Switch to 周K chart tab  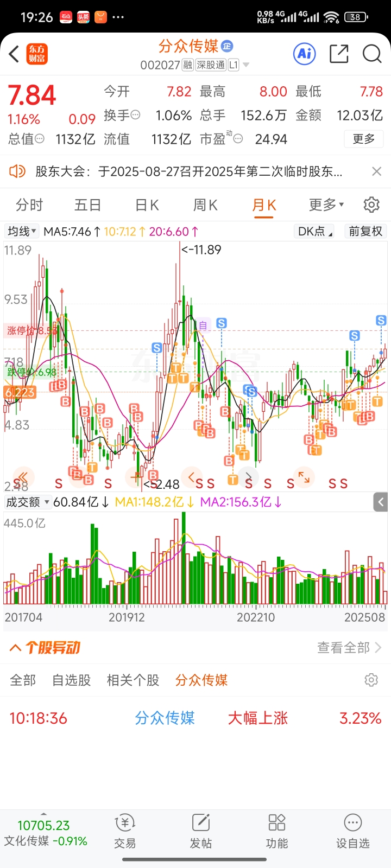click(205, 205)
